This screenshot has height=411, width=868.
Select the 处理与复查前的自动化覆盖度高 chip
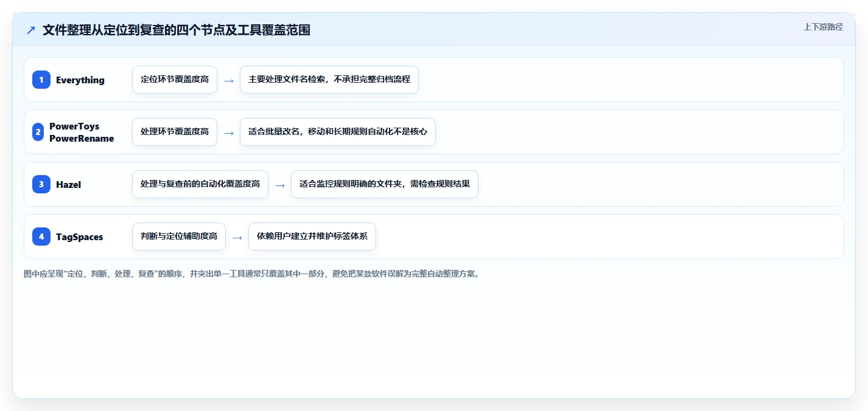pyautogui.click(x=200, y=184)
